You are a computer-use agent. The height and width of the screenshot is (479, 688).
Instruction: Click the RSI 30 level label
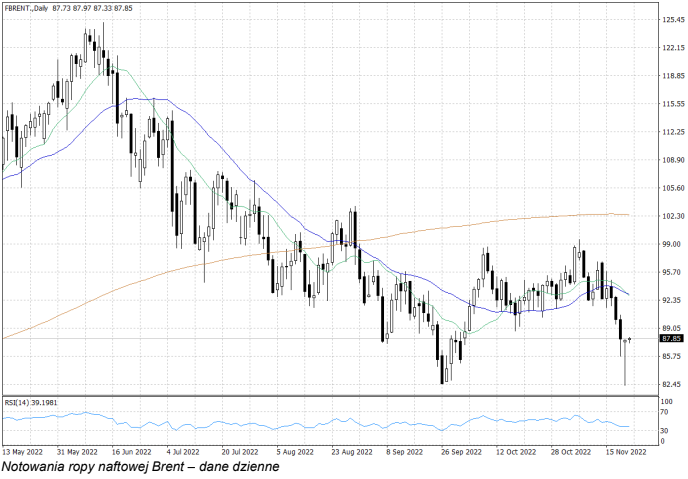click(x=665, y=431)
